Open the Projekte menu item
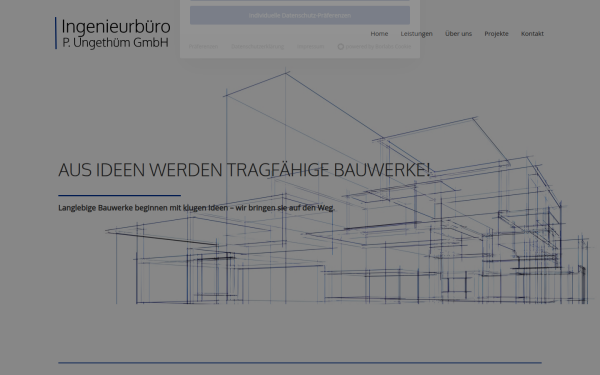 pyautogui.click(x=496, y=34)
